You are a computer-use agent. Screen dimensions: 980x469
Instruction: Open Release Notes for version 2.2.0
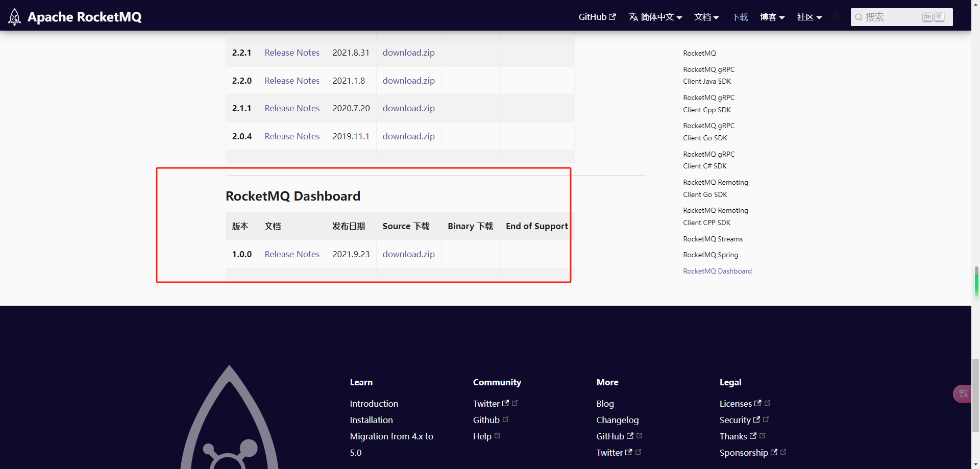pyautogui.click(x=292, y=81)
